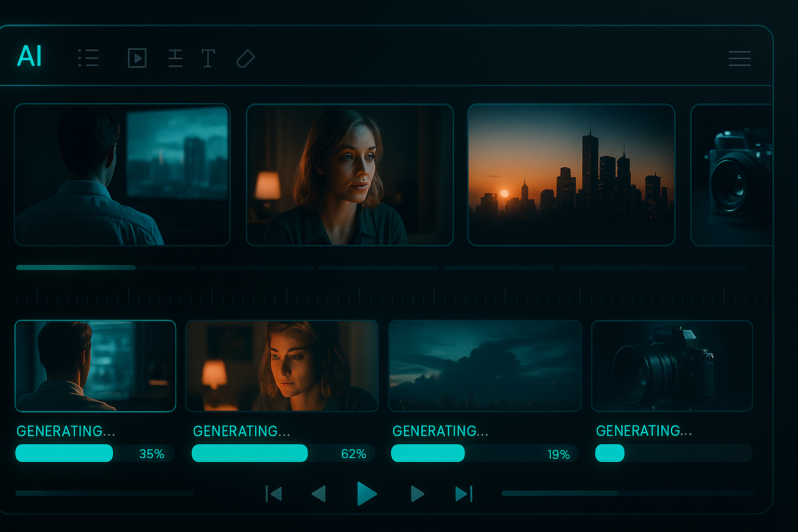Click the GENERATING label above the 19% bar
Screen dimensions: 798x532
(x=440, y=431)
